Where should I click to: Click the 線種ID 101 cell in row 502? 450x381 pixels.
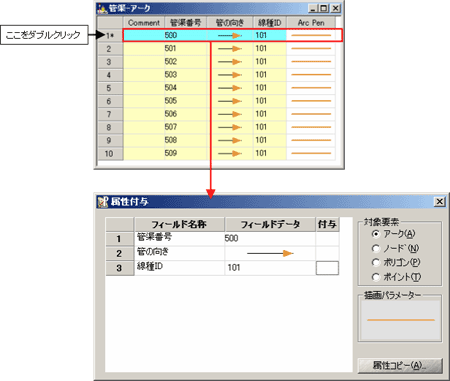(270, 62)
